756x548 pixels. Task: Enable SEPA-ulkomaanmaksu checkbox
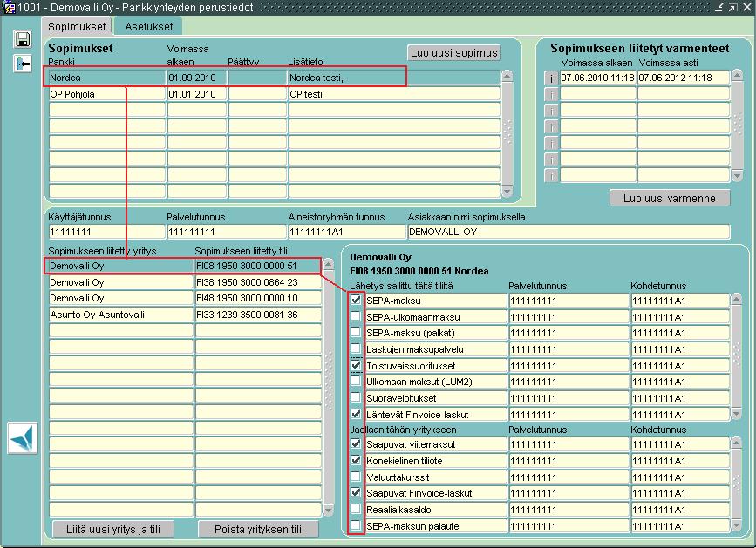pos(356,316)
